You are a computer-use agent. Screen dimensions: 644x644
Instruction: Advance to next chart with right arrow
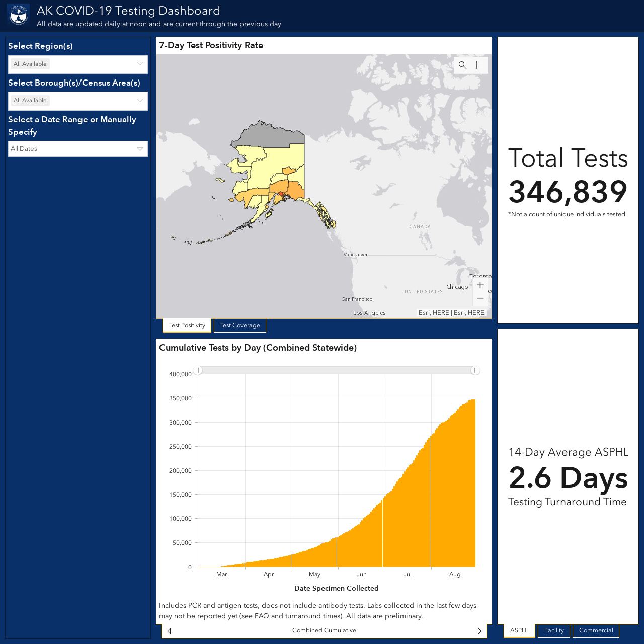pos(479,631)
